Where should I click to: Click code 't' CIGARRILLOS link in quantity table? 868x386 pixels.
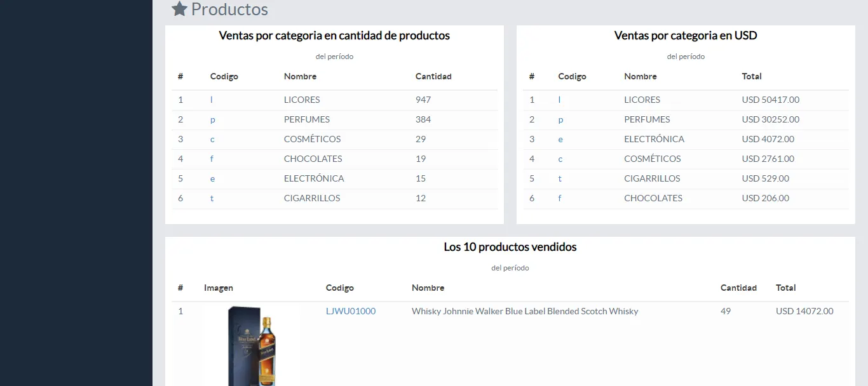coord(212,198)
